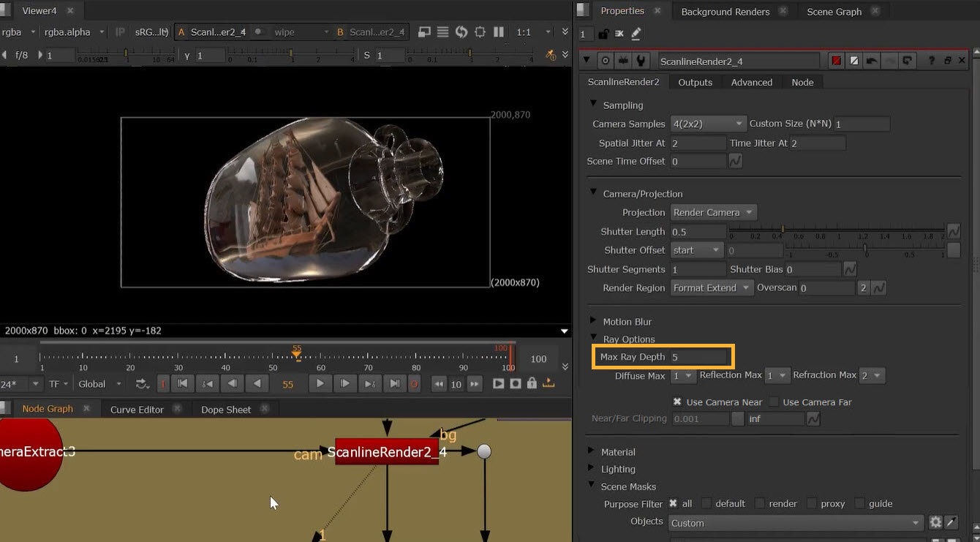Image resolution: width=980 pixels, height=542 pixels.
Task: Click the lock icon in Properties toolbar
Action: click(x=603, y=34)
